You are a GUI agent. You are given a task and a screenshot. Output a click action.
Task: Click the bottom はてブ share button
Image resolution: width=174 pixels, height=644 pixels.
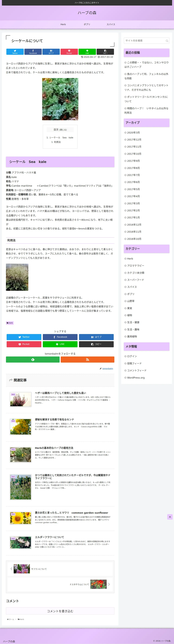96,337
